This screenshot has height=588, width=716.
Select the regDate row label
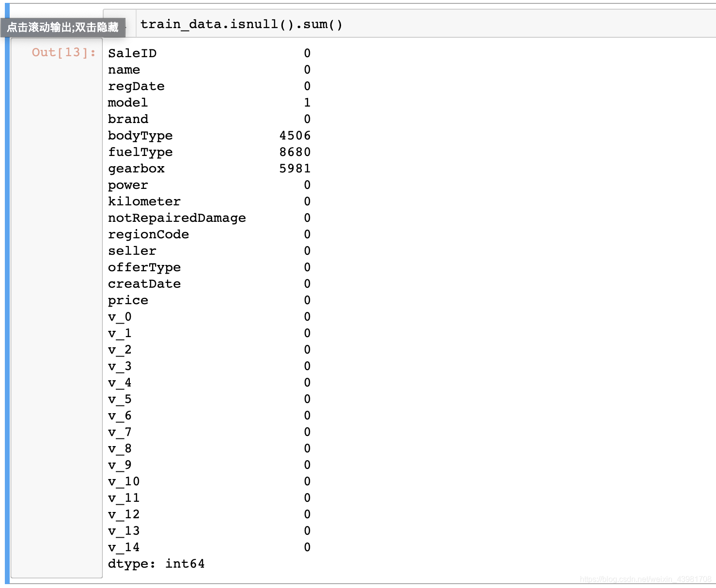click(136, 86)
